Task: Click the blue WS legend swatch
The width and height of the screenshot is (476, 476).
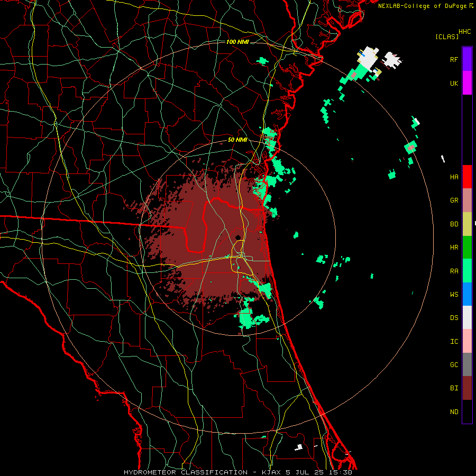Action: click(467, 294)
